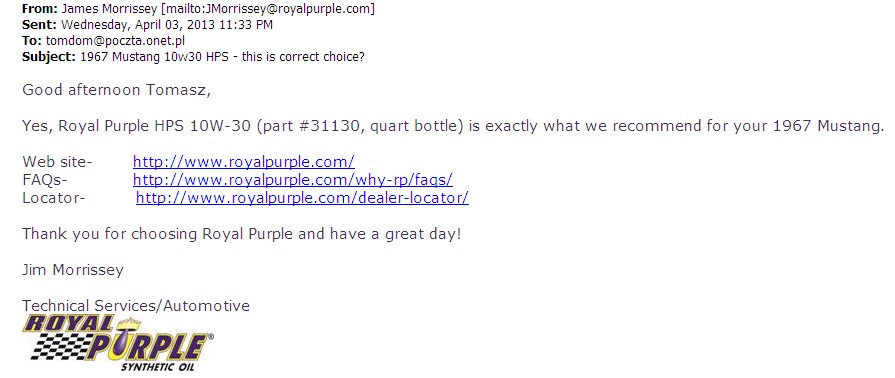Open the dealer-locator link

tap(302, 199)
